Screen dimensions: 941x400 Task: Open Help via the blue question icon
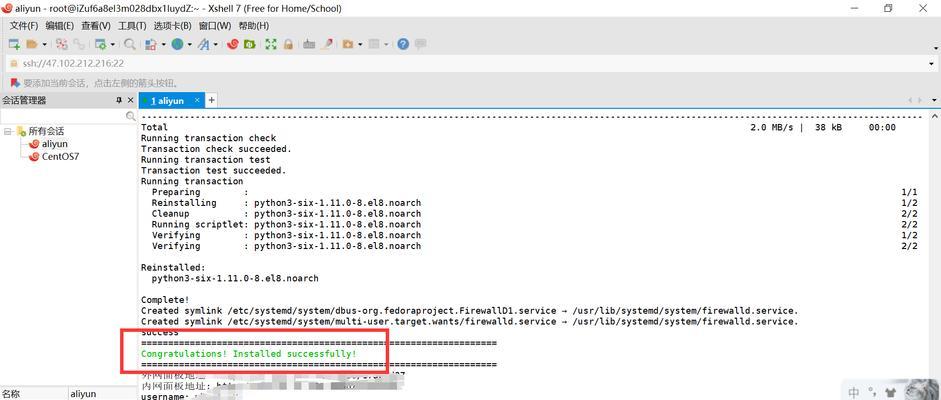[403, 44]
